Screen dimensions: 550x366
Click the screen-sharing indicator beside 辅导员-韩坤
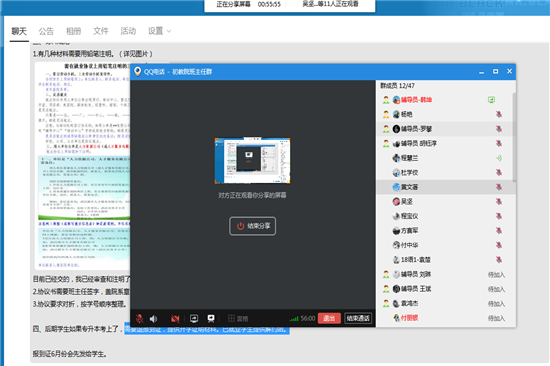[491, 100]
